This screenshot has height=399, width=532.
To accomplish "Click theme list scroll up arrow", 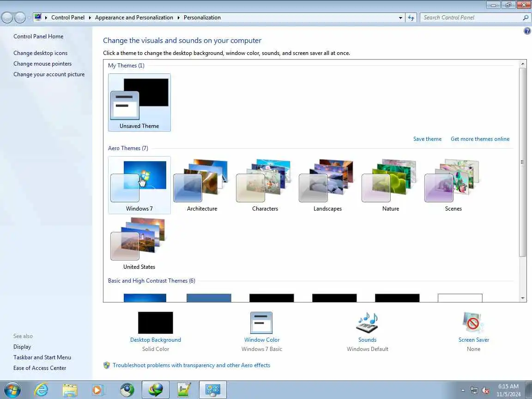I will click(522, 64).
